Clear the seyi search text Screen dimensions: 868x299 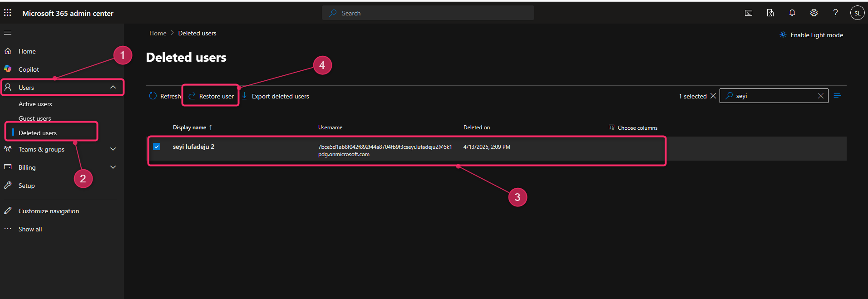(x=821, y=96)
